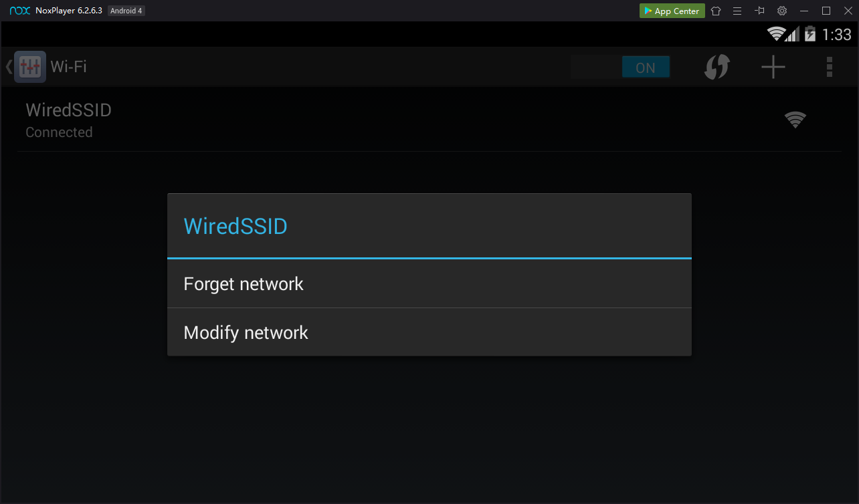Click the battery charging status icon
Viewport: 859px width, 504px height.
point(810,34)
